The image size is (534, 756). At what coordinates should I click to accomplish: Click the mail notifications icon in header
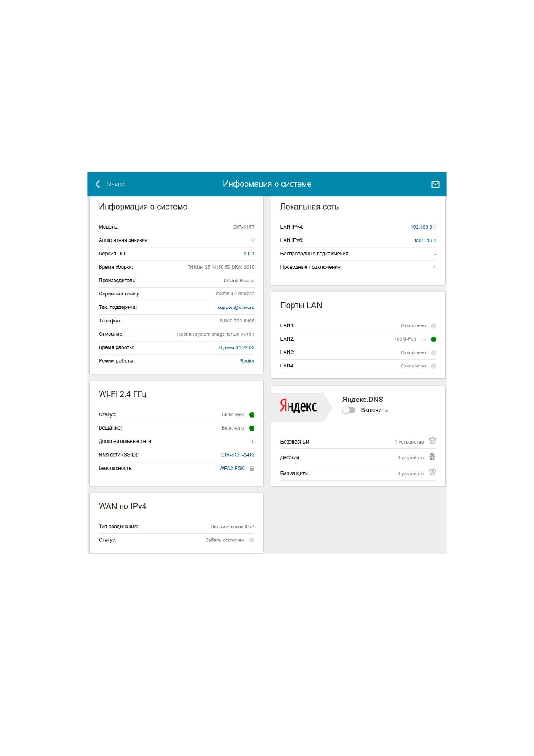435,185
